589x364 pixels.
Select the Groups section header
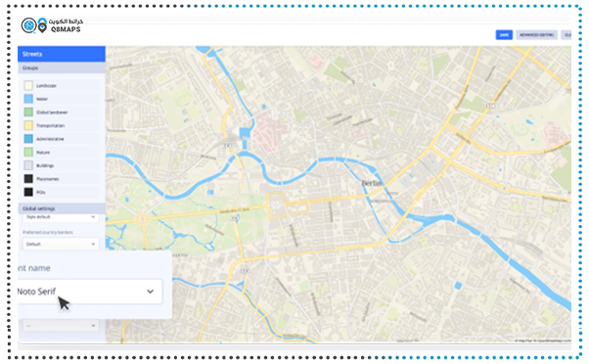coord(62,68)
